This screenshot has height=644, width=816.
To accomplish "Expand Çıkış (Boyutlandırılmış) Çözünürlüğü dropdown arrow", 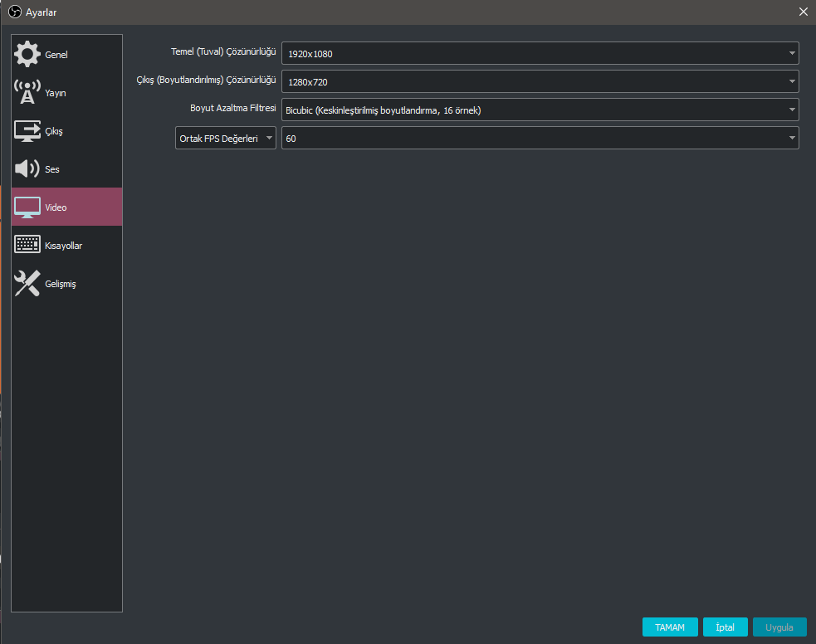I will 792,81.
